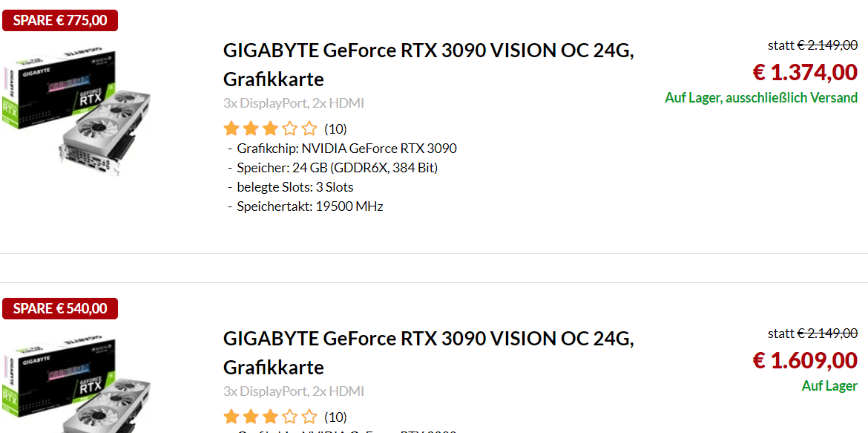868x433 pixels.
Task: Open second product (10) reviews count
Action: click(335, 417)
